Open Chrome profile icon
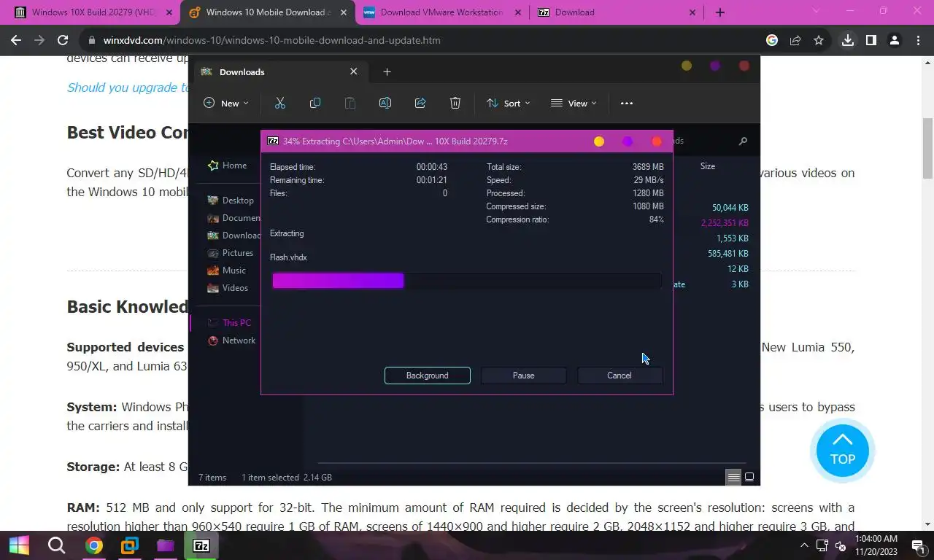 [x=895, y=41]
